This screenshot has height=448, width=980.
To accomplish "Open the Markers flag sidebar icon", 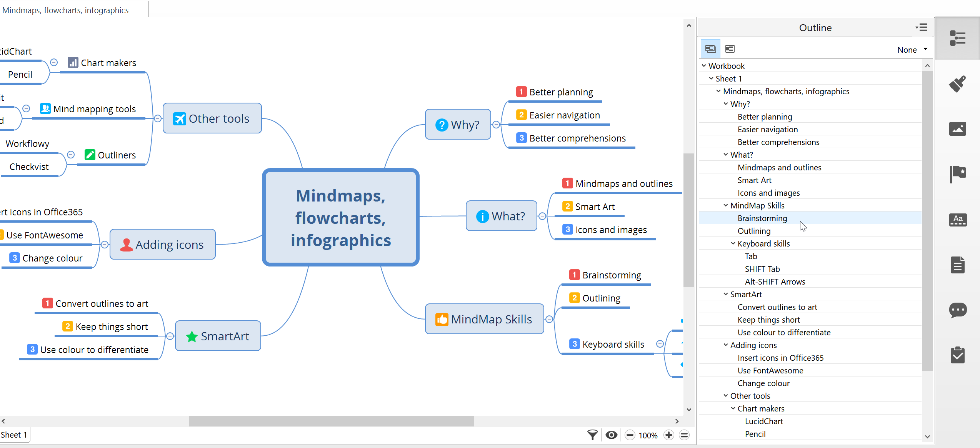I will coord(957,174).
